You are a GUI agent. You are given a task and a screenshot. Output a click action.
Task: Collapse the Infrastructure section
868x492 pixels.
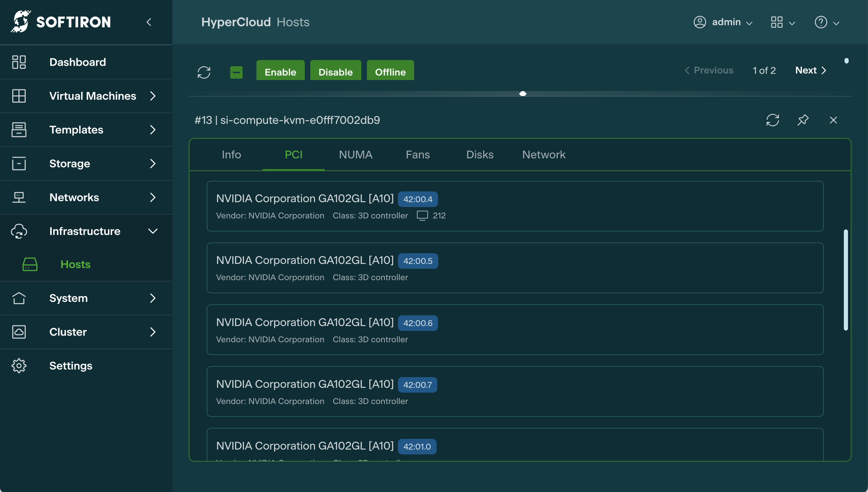[x=153, y=231]
